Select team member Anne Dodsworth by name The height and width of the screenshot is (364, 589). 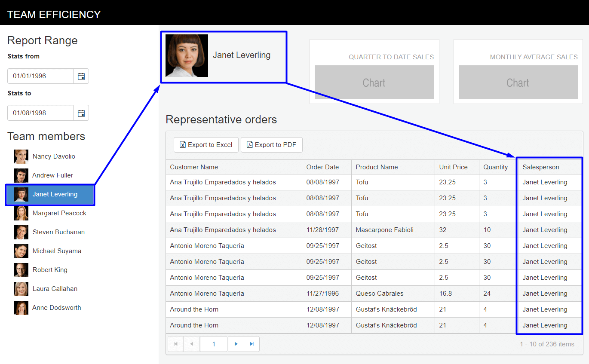[56, 308]
